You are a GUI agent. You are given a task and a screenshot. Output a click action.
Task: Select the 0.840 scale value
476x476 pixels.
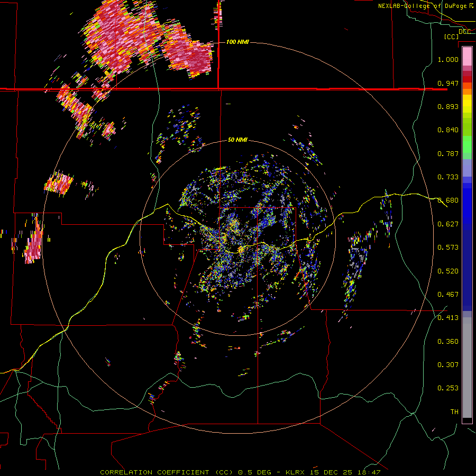click(448, 130)
